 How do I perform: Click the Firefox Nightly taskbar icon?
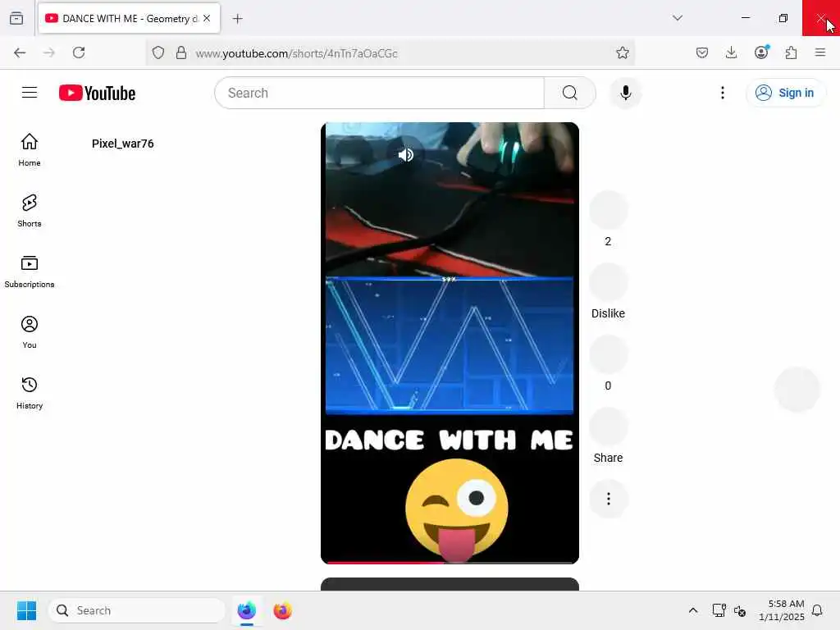pos(247,610)
